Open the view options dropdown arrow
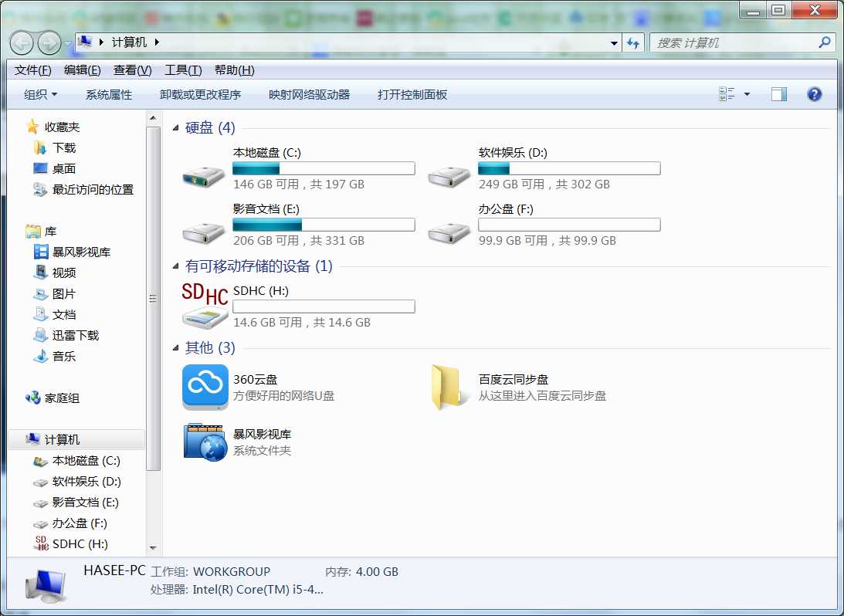This screenshot has width=844, height=616. [747, 94]
